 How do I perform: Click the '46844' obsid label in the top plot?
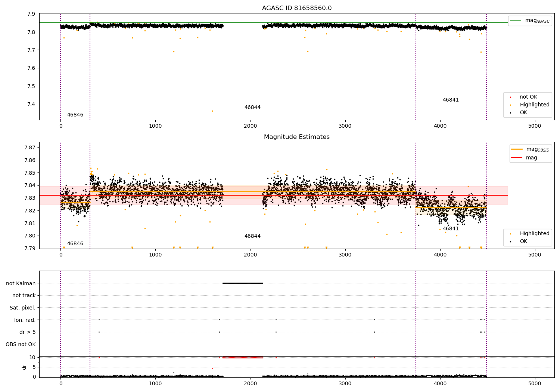pos(252,108)
